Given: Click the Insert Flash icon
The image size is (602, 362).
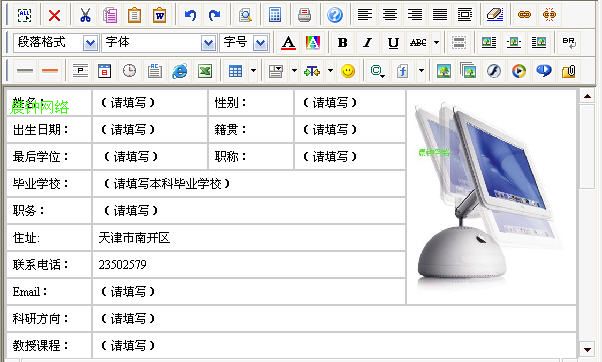Looking at the screenshot, I should pos(494,71).
